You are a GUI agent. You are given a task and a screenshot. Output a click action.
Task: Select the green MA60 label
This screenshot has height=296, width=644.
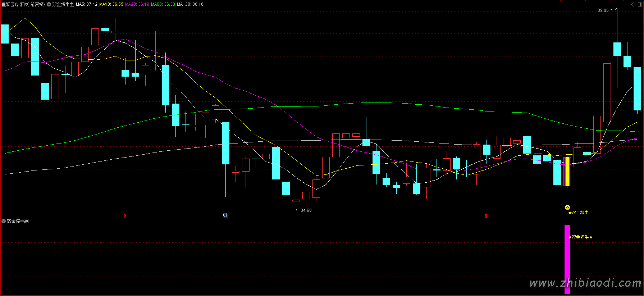pos(163,4)
